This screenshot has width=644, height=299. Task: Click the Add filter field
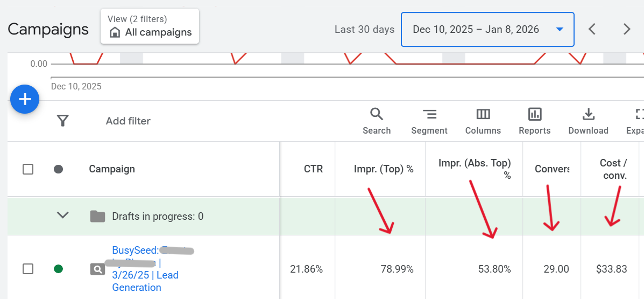pos(128,121)
